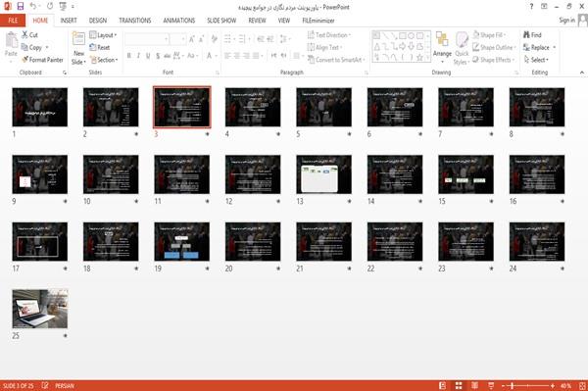
Task: Open the Align Text dropdown
Action: click(324, 47)
